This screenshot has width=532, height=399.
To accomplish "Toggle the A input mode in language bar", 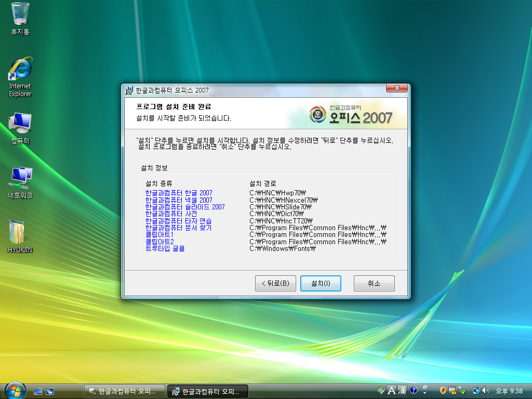I will click(392, 391).
